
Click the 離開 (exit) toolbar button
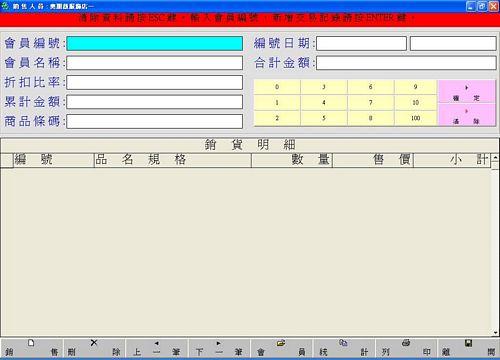468,348
